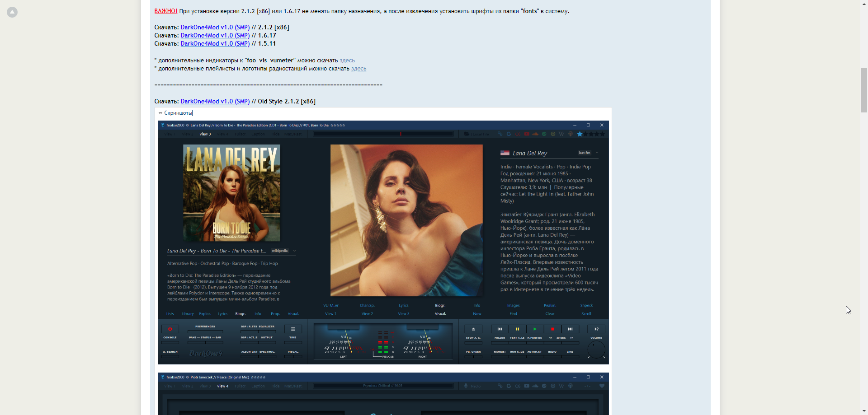Screen dimensions: 868x415
Task: Collapse the Скриншоты spoiler section
Action: tap(160, 113)
